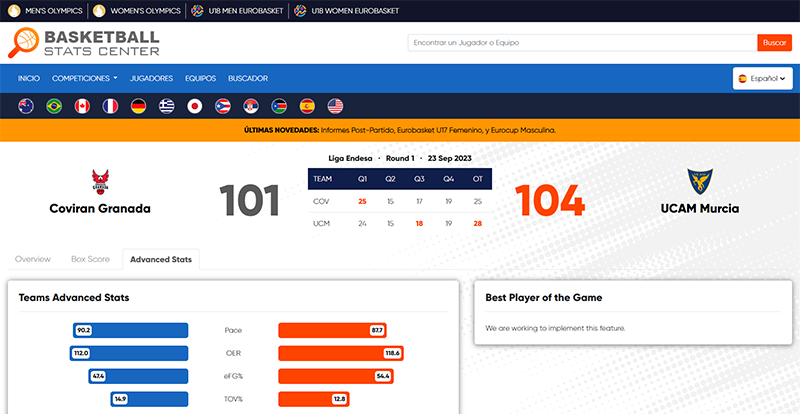Click UCM overtime score 28

(478, 224)
